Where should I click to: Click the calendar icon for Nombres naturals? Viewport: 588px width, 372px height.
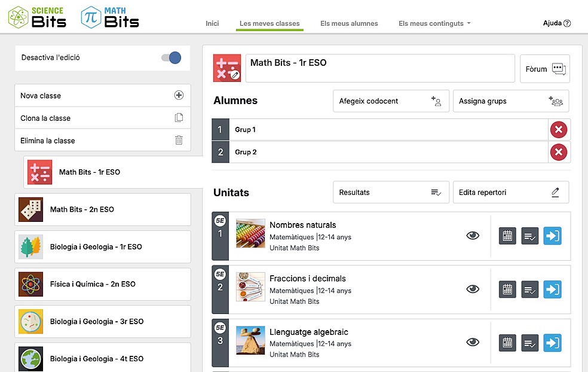click(507, 236)
